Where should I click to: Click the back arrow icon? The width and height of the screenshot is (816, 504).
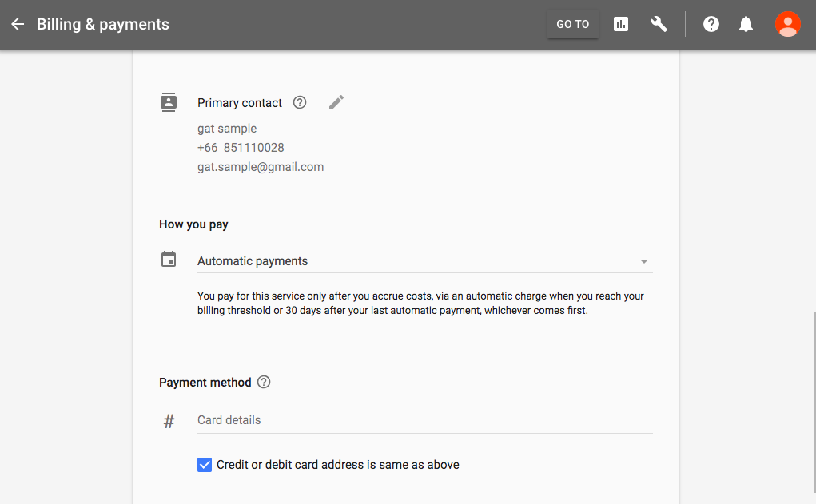tap(18, 24)
